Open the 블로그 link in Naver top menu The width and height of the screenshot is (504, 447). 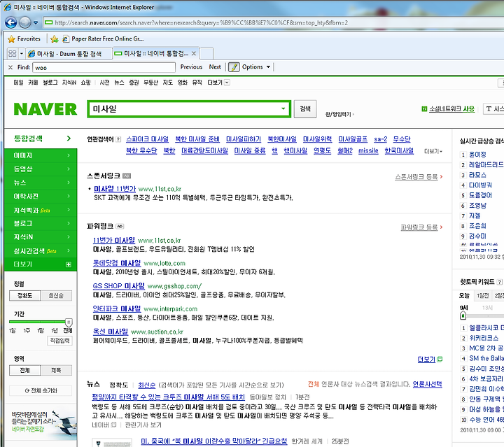pyautogui.click(x=50, y=83)
